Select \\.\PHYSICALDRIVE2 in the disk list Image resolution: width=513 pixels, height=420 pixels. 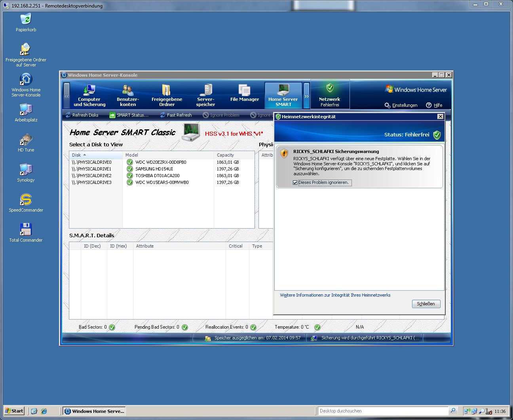(92, 176)
